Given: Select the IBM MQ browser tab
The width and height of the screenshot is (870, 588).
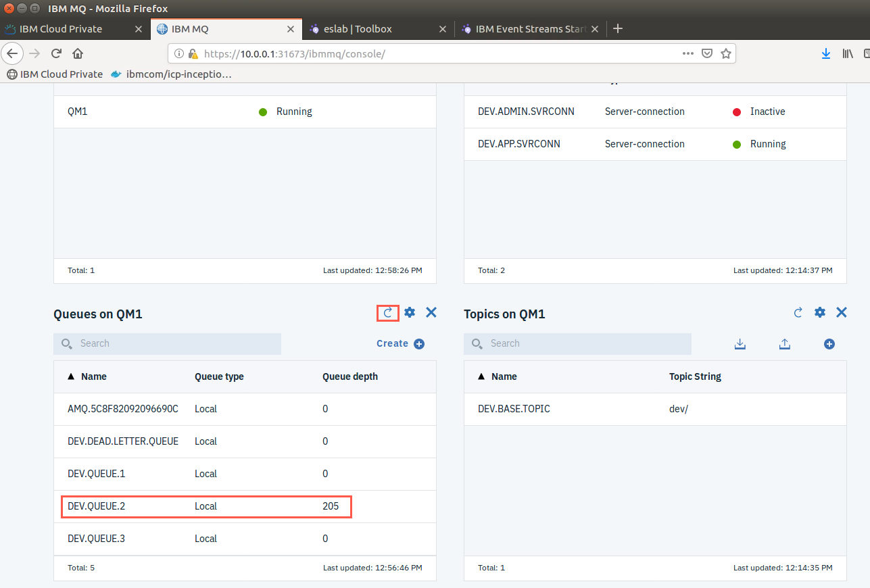Looking at the screenshot, I should (226, 29).
